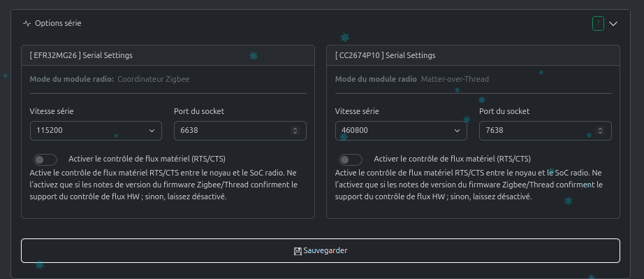
Task: Click the [ EFR32MG26 ] Serial Settings heading
Action: click(x=81, y=55)
